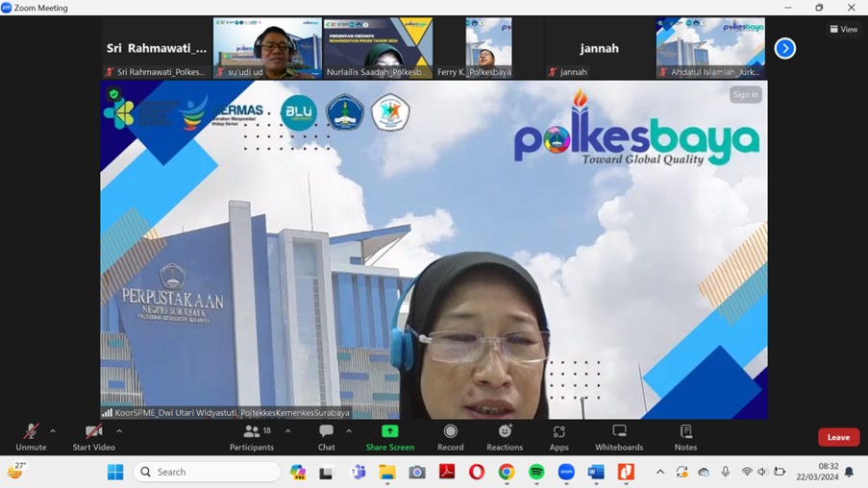Open weather widget on the taskbar
Viewport: 868px width, 488px height.
coord(16,472)
